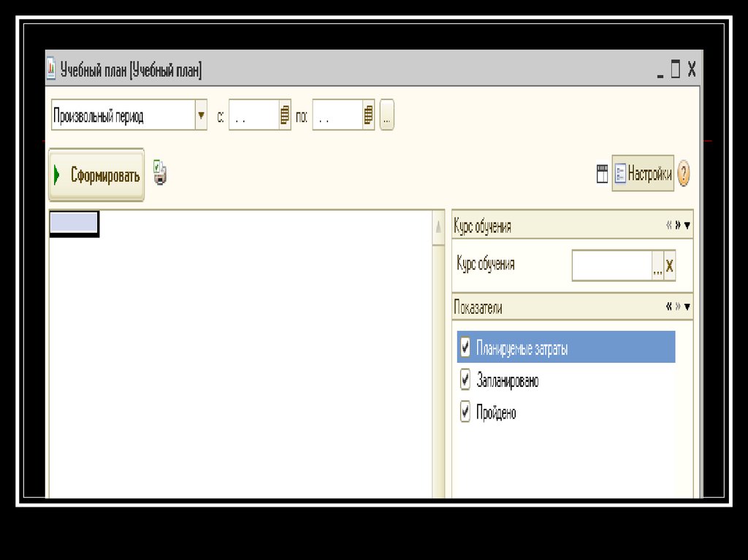Collapse the Курс обучения panel arrow

(687, 226)
